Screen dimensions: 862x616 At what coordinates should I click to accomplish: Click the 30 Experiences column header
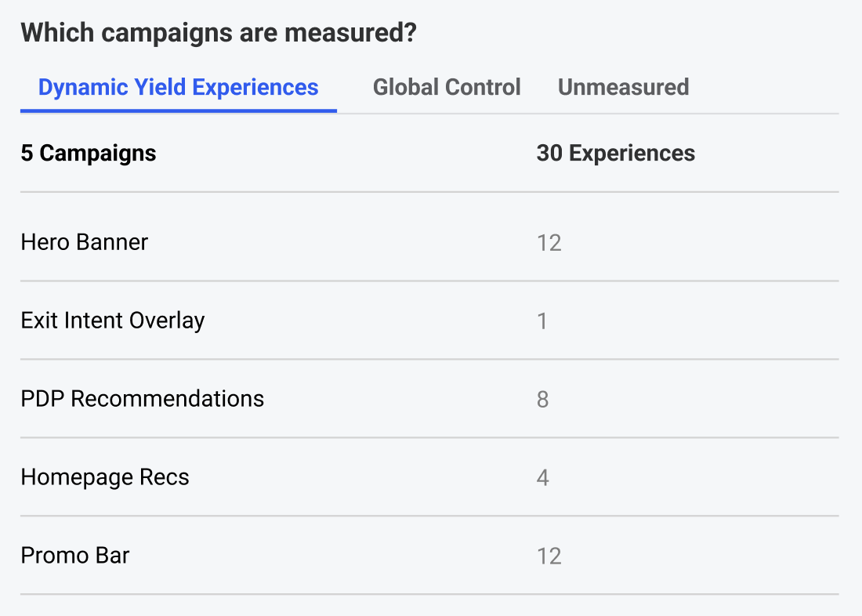616,153
